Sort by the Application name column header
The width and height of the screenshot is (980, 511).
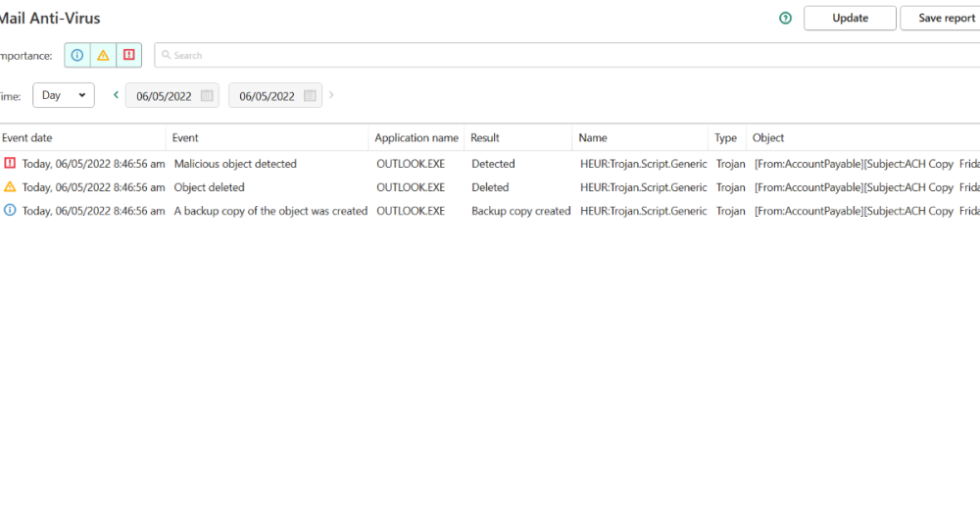pyautogui.click(x=416, y=137)
